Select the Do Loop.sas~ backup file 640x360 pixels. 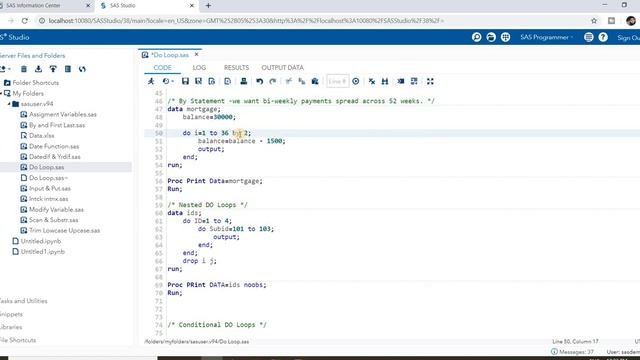click(48, 178)
